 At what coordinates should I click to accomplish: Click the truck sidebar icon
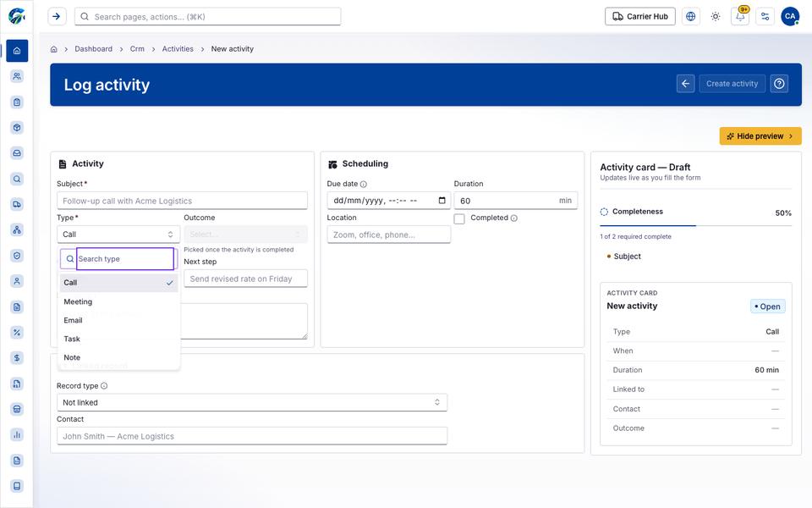[17, 204]
